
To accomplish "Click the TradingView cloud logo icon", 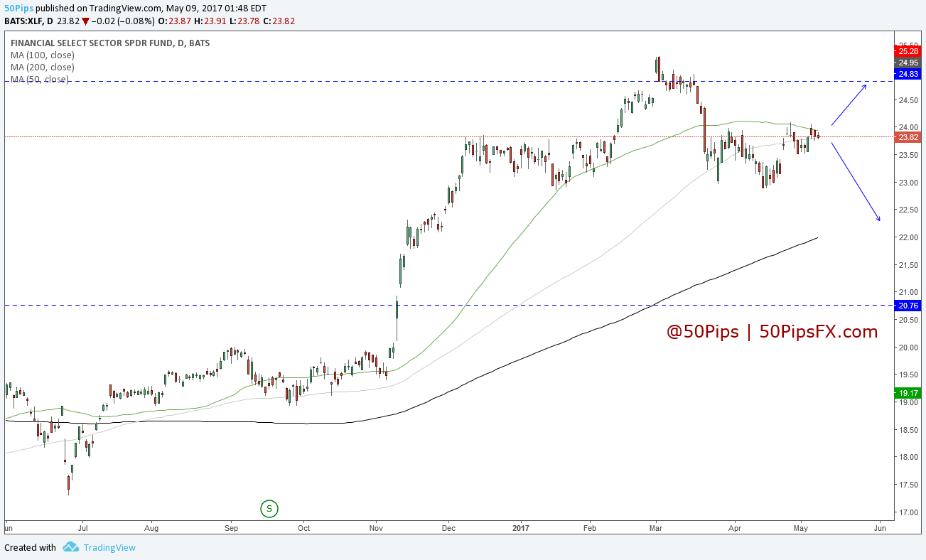I will (x=70, y=547).
